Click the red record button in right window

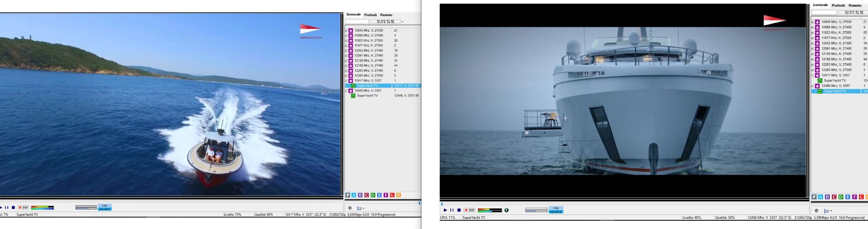(466, 210)
